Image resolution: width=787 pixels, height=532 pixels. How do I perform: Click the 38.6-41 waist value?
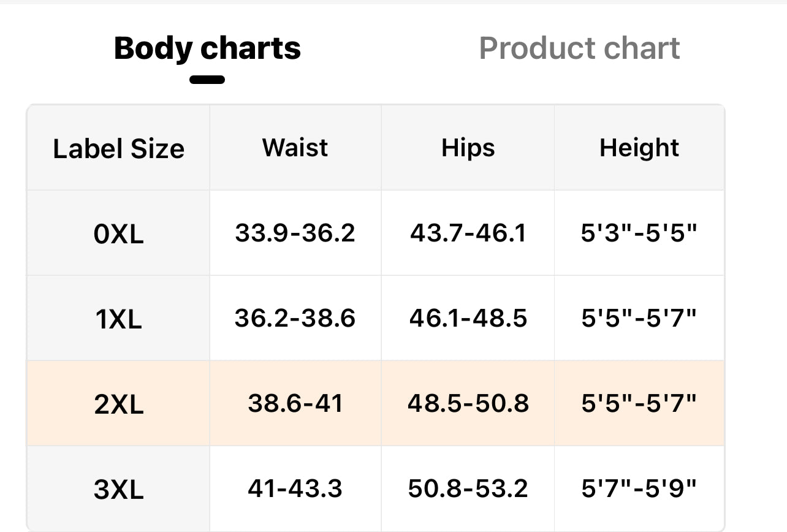(x=295, y=403)
